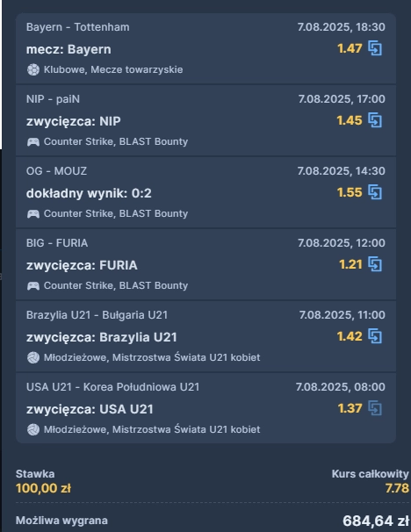Click the gamepad icon under OG - MOUZ

pyautogui.click(x=32, y=213)
